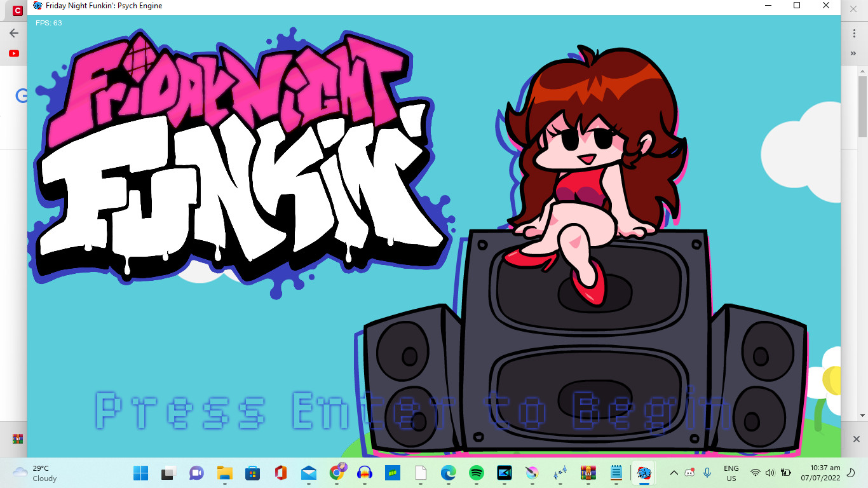This screenshot has height=488, width=868.
Task: Open YouTube bookmark in background browser
Action: 14,54
